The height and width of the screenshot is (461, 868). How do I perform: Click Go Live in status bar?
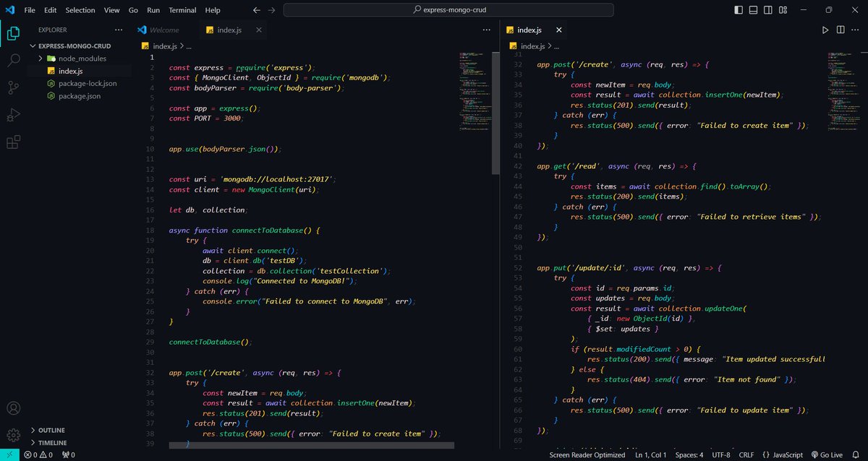(828, 454)
